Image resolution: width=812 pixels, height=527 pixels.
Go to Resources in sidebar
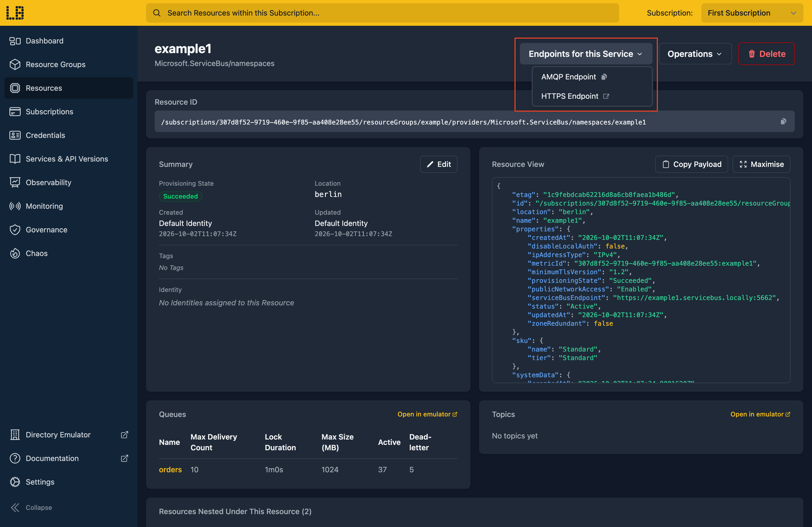point(69,88)
